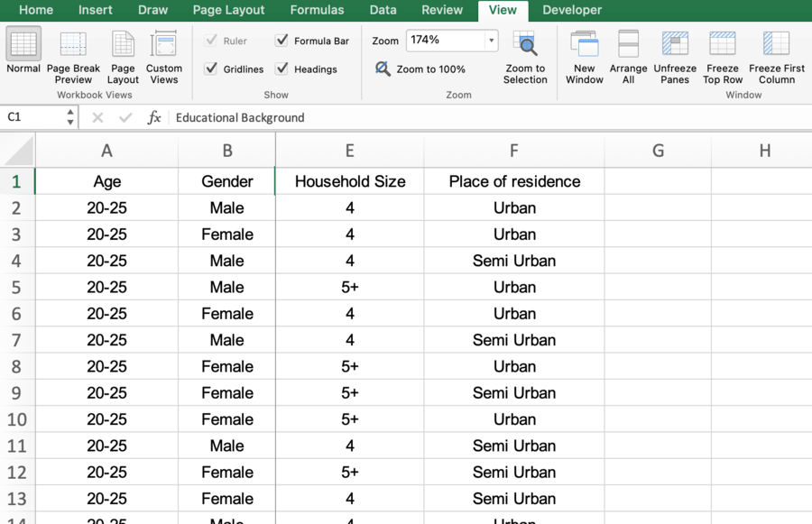The height and width of the screenshot is (524, 812).
Task: Freeze the top row
Action: pos(723,45)
